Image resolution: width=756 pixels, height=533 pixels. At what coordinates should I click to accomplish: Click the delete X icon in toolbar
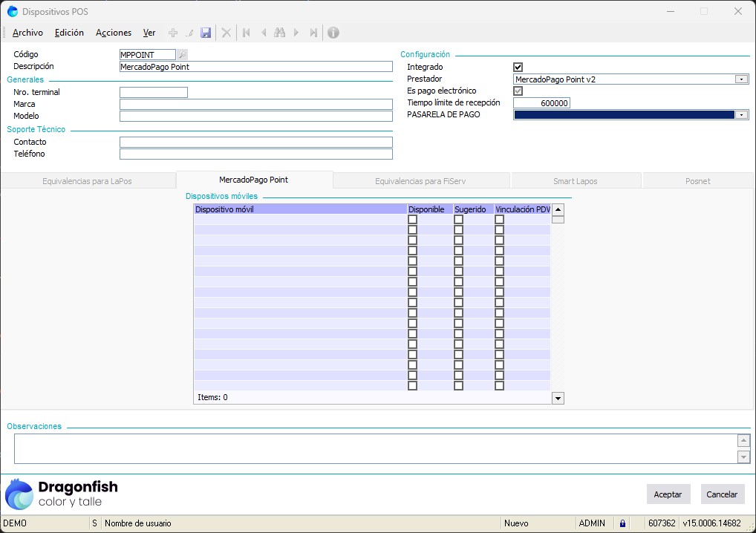pos(227,33)
